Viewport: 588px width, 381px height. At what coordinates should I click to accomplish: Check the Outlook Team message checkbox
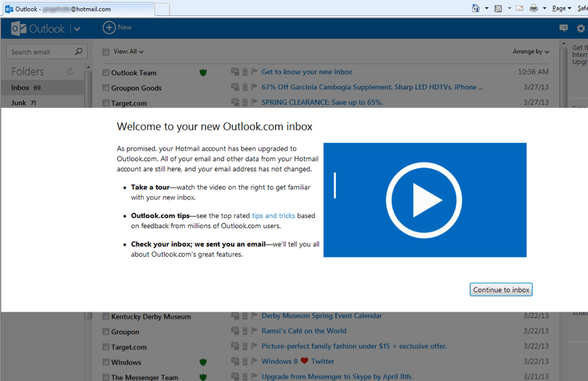click(x=106, y=72)
